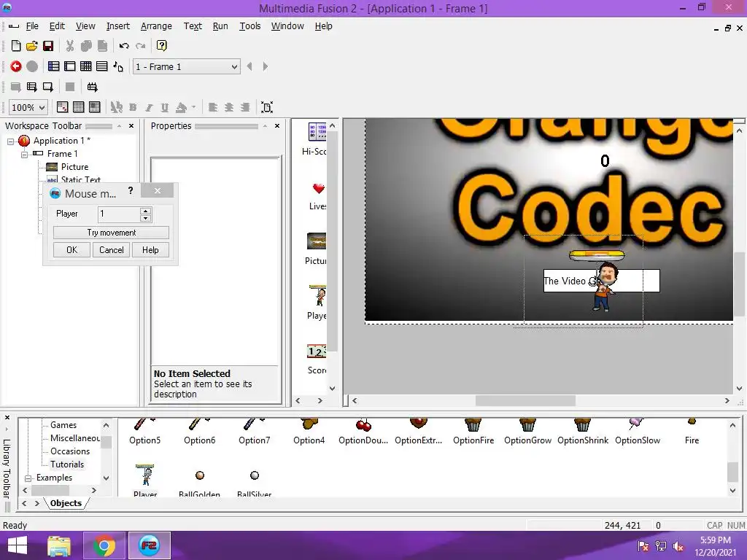Pick the OptionShrink library object

point(583,424)
